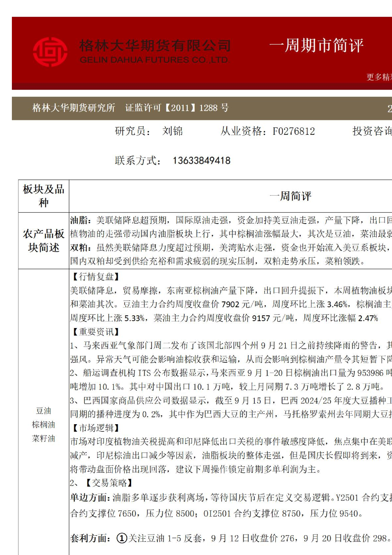Click the researcher name 刘锦
This screenshot has height=555, width=392.
click(x=172, y=131)
